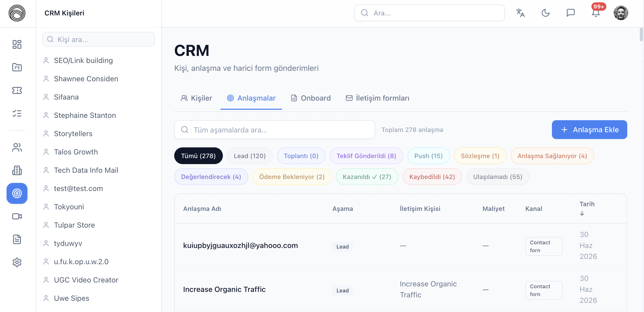644x312 pixels.
Task: Sort by Tarih column header
Action: click(587, 209)
